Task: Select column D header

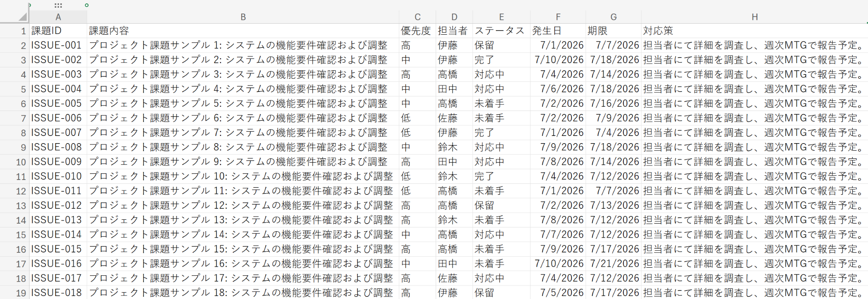Action: click(454, 17)
